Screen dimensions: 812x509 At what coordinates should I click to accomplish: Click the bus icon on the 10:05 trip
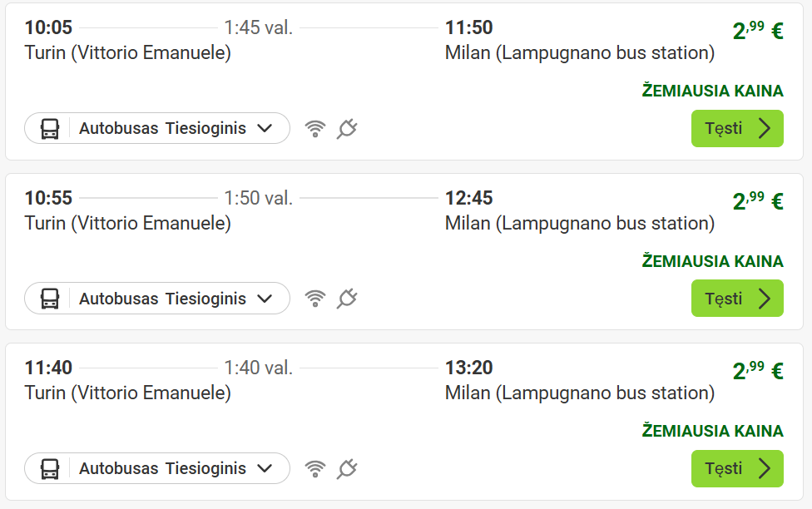tap(50, 129)
